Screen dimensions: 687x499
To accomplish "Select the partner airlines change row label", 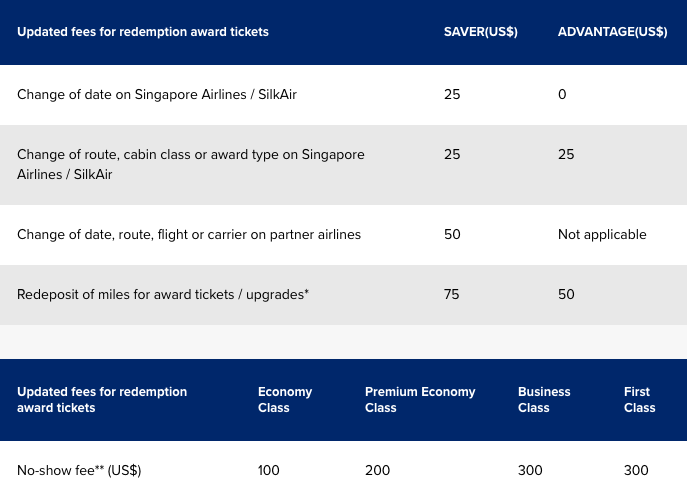I will pos(189,235).
